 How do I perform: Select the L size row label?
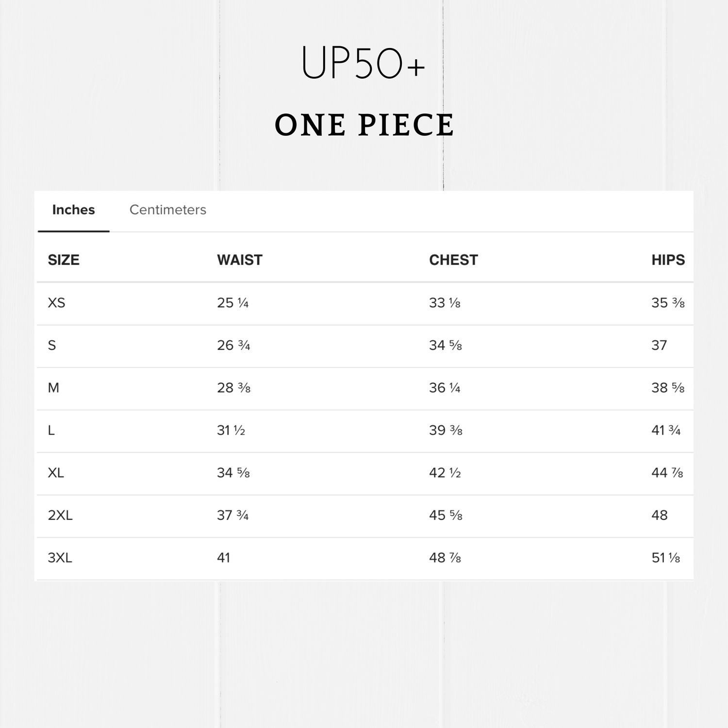pos(51,430)
